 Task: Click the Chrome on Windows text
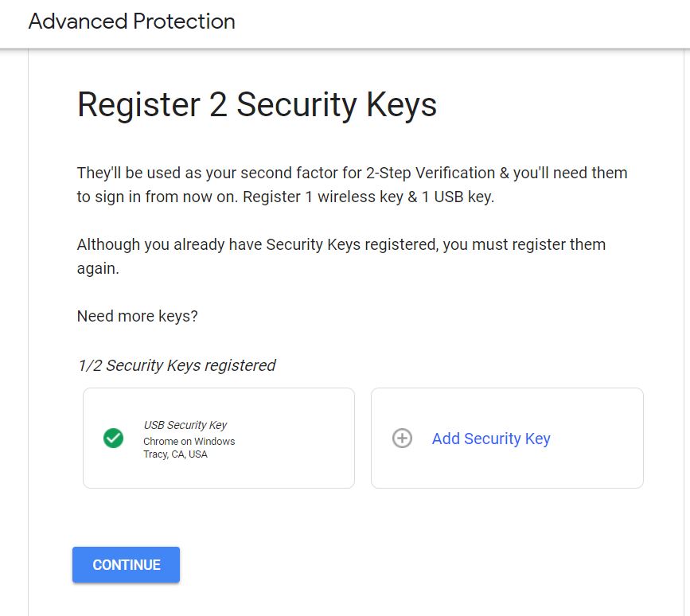coord(189,441)
